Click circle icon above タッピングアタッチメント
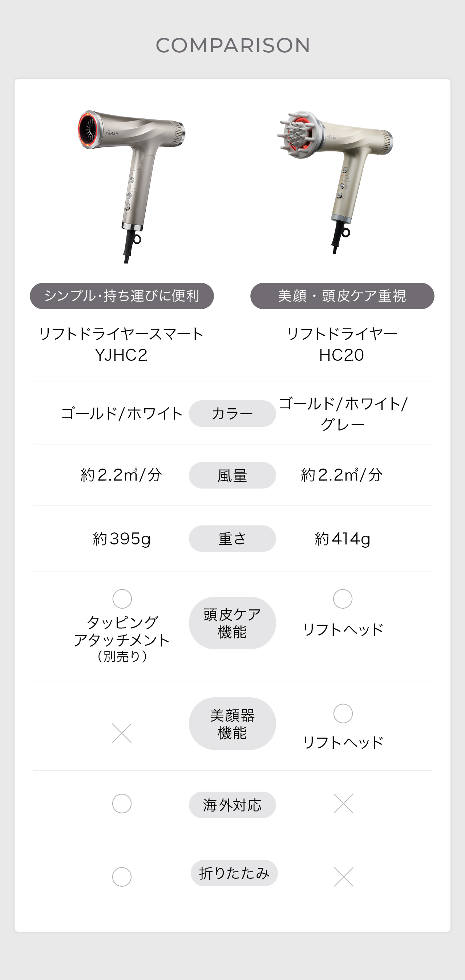 122,599
